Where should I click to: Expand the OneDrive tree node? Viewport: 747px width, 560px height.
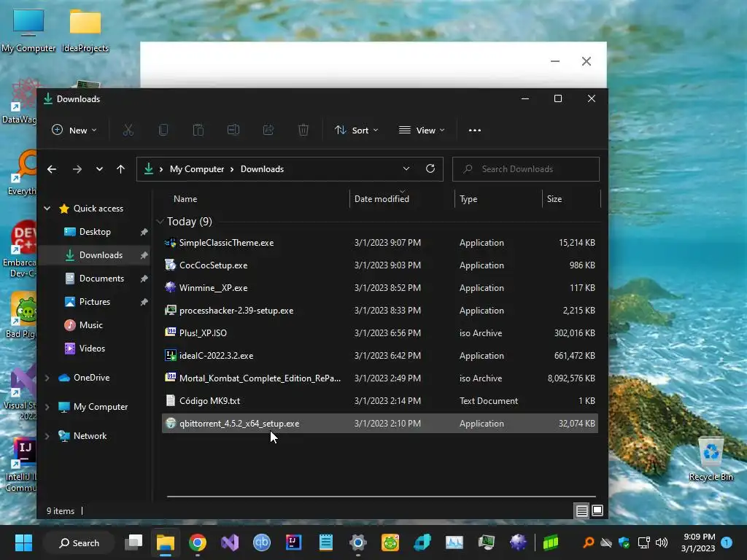tap(47, 378)
